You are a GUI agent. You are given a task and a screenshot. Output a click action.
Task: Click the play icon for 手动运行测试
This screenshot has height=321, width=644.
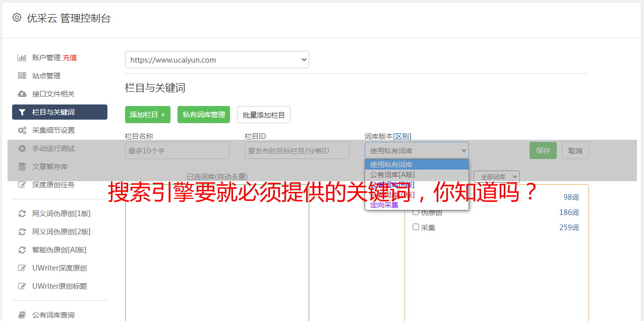22,148
